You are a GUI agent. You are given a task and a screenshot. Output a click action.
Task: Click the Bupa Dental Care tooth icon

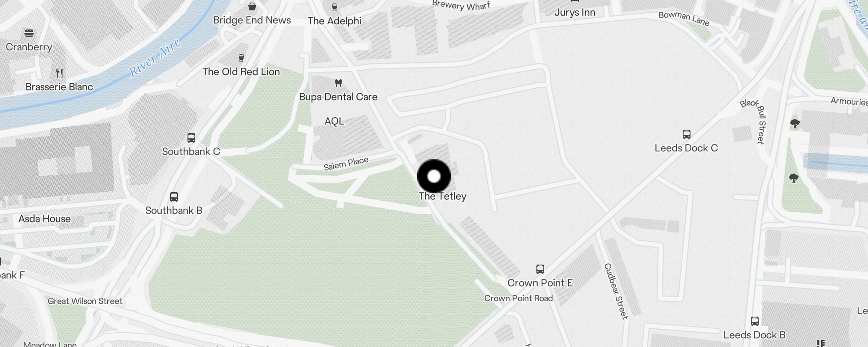pos(339,83)
